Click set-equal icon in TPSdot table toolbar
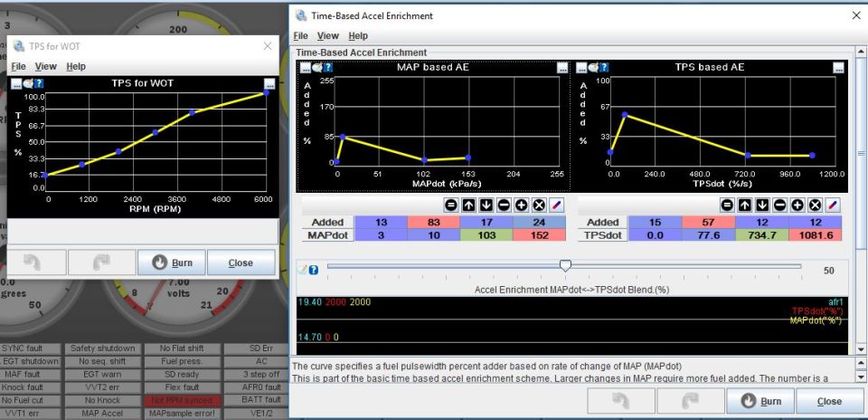868x420 pixels. 727,205
